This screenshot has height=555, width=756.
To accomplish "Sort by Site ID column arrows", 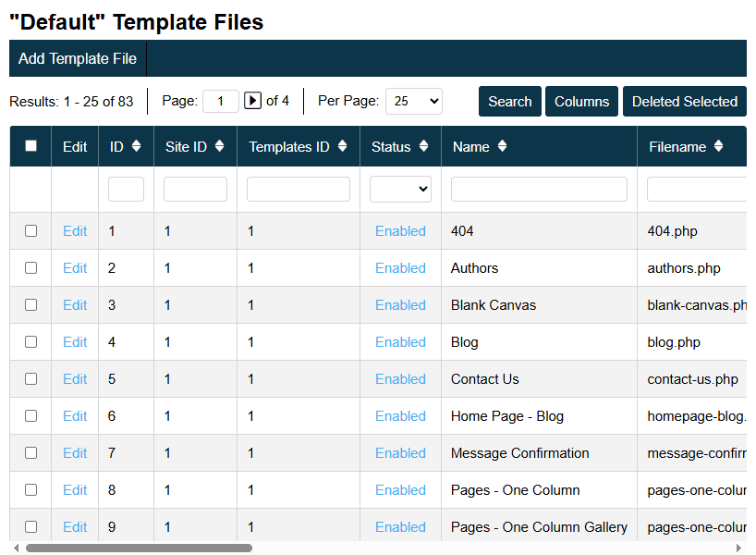I will pos(219,146).
